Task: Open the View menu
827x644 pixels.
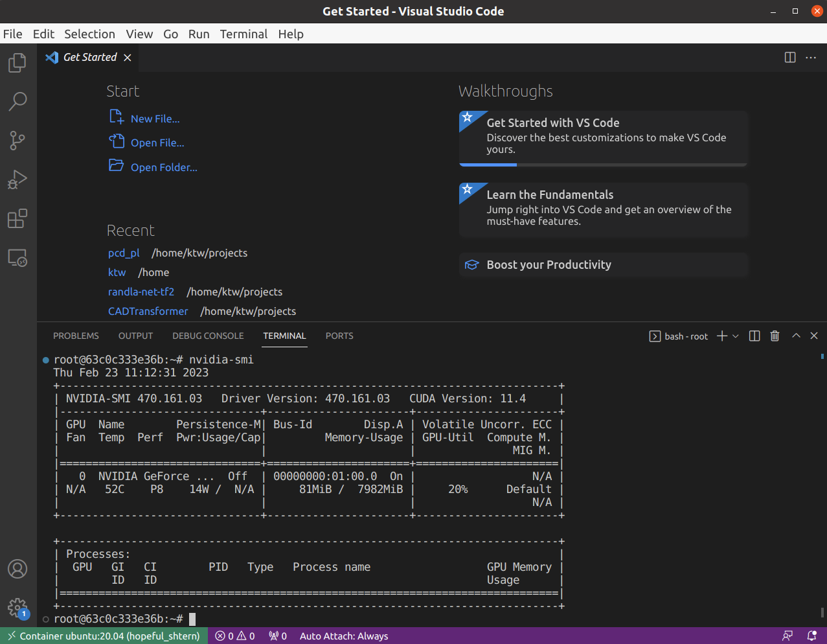Action: (139, 34)
